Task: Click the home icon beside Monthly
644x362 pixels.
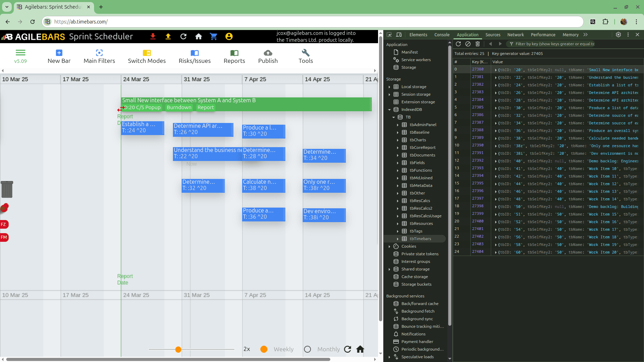Action: (360, 349)
